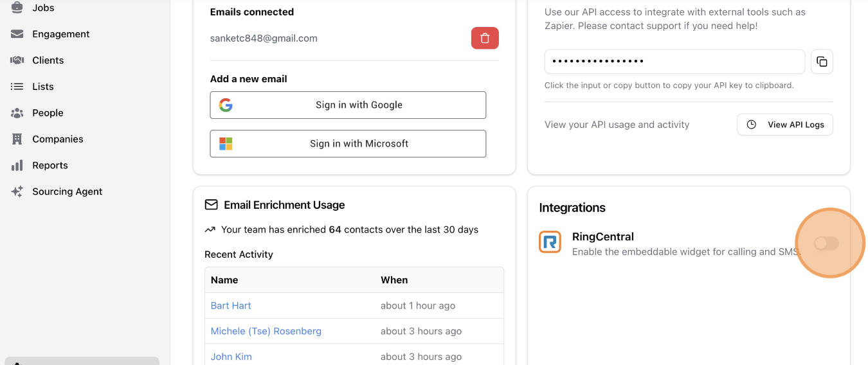Click 'View your API usage and activity' text
The image size is (868, 365).
[x=617, y=125]
